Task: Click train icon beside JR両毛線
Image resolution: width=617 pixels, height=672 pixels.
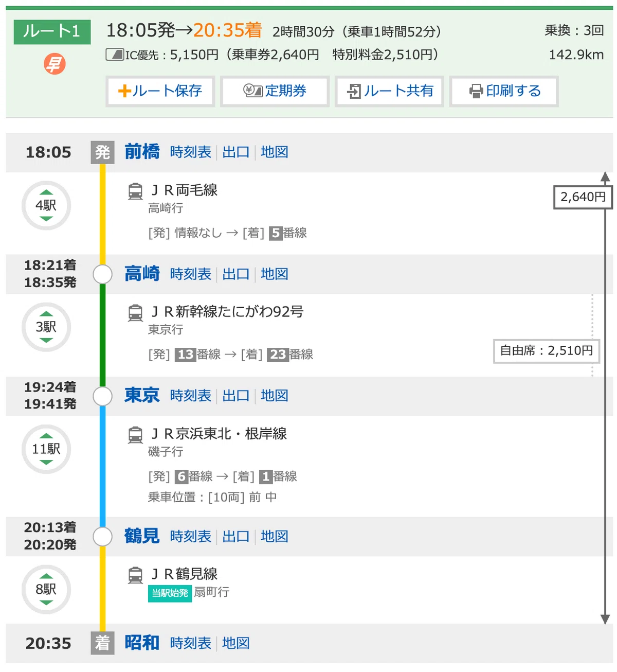Action: [x=135, y=191]
